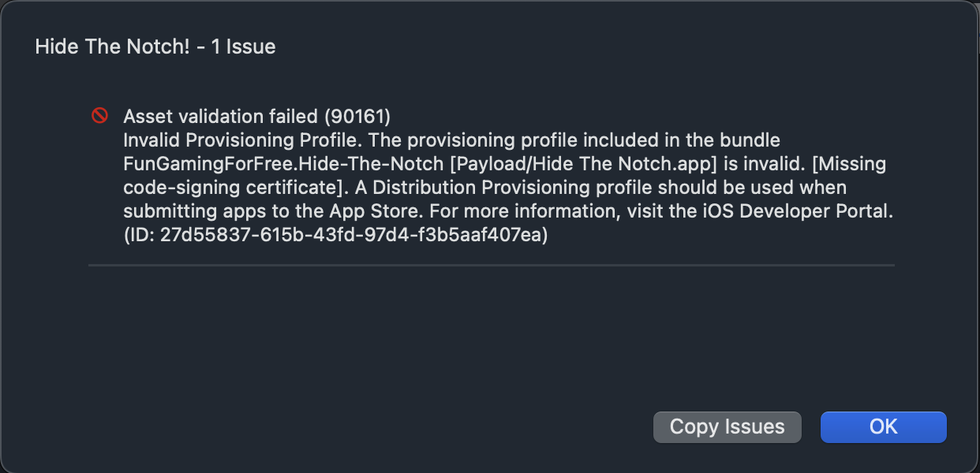Click the dialog title Hide The Notch!
The height and width of the screenshot is (473, 980).
pos(109,47)
